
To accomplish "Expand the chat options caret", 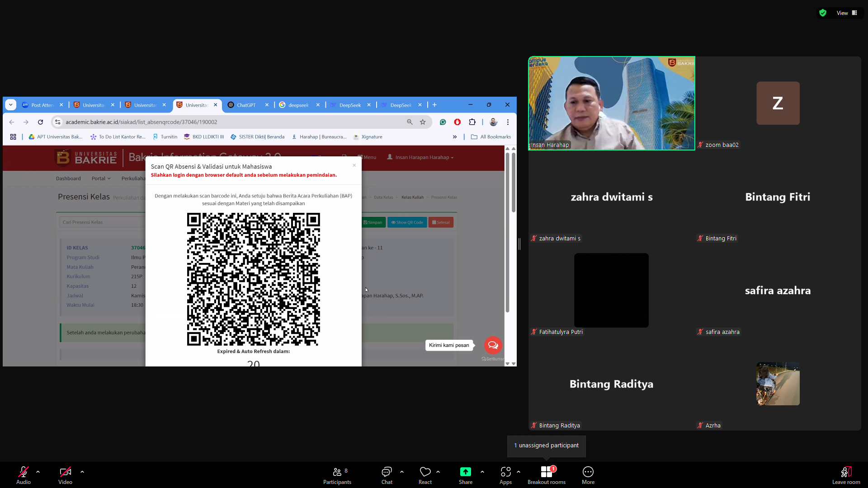I will [402, 472].
